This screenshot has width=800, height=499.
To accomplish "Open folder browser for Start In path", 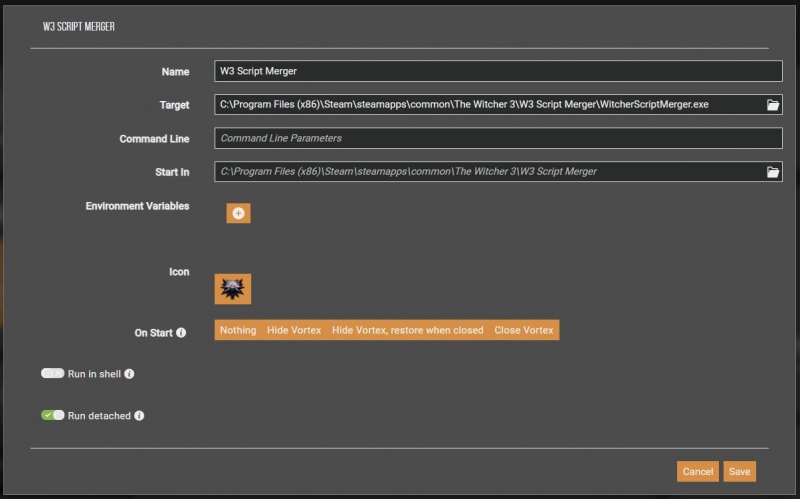I will click(773, 172).
